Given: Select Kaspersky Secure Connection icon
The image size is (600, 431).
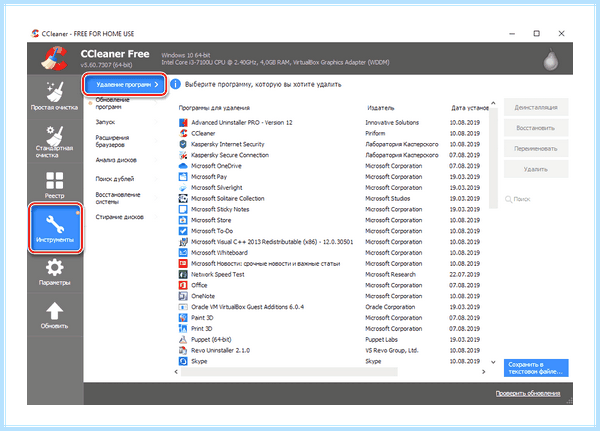Looking at the screenshot, I should pyautogui.click(x=183, y=155).
